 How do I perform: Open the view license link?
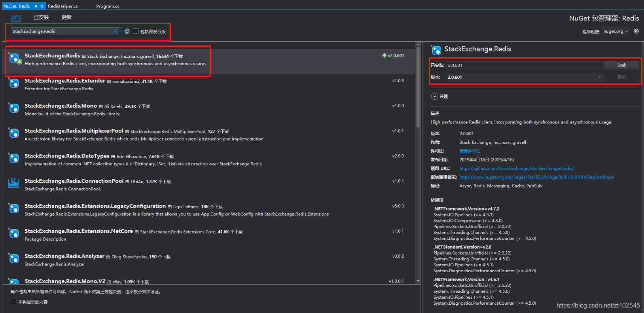(x=470, y=151)
